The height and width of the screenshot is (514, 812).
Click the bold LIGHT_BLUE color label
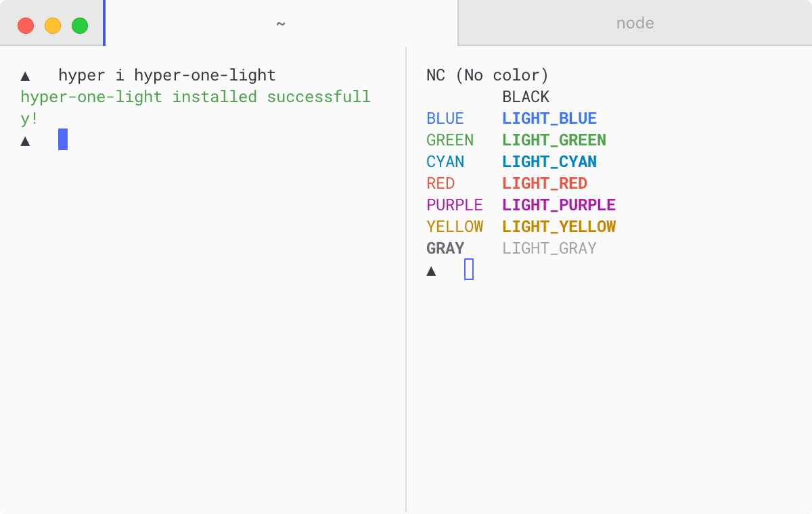[549, 118]
